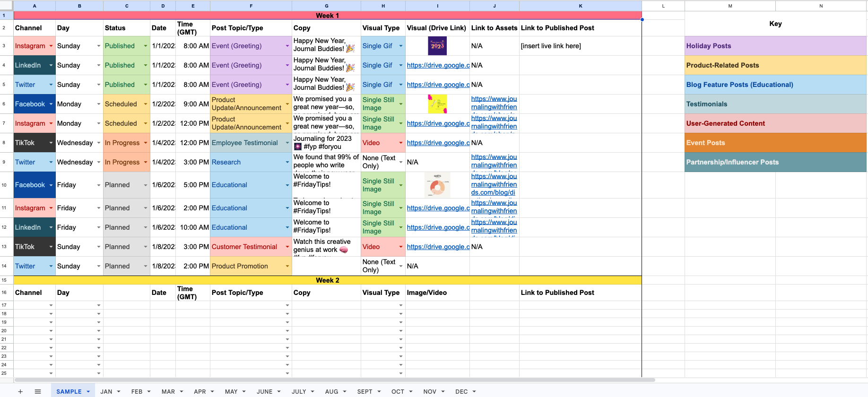
Task: Open the drive link in LinkedIn row 4
Action: coord(438,65)
